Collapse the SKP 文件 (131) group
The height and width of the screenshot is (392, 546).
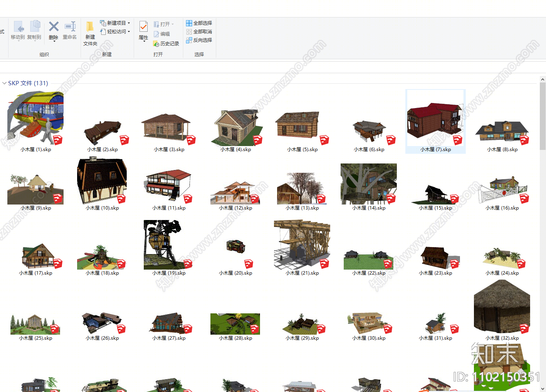pyautogui.click(x=4, y=83)
